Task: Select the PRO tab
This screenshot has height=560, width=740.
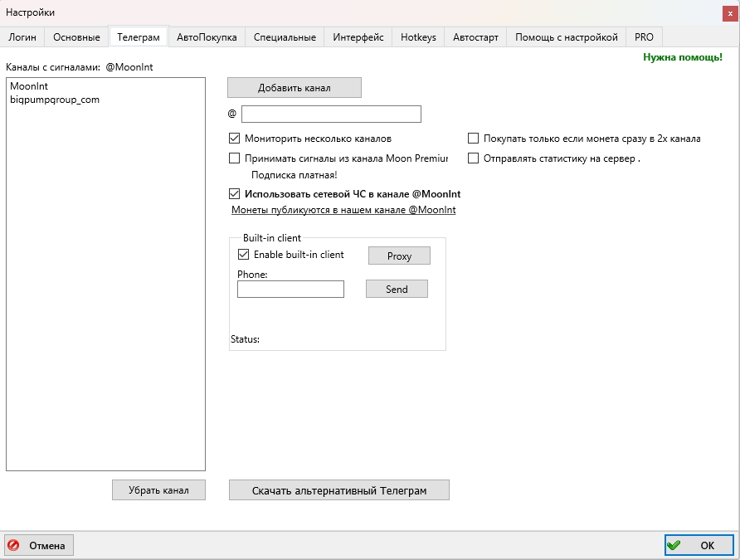Action: point(644,37)
